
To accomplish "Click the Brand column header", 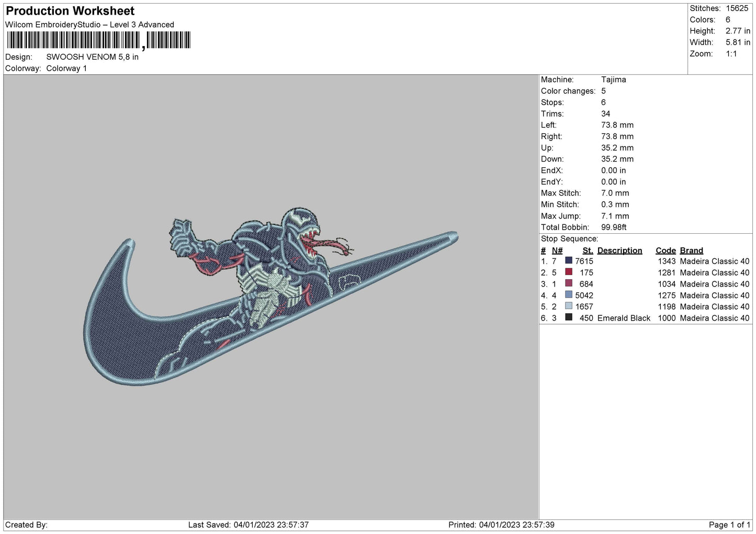I will point(691,251).
